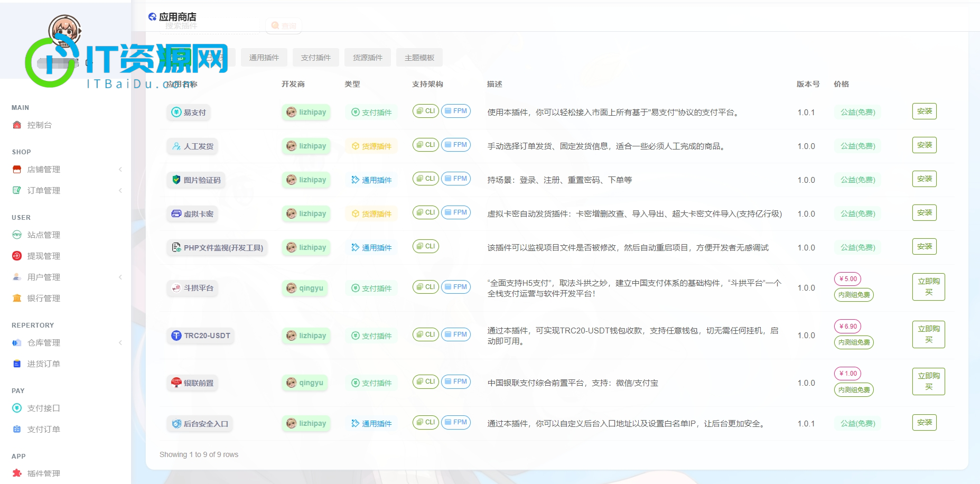Expand the 用户管理 submenu chevron
This screenshot has height=484, width=980.
120,277
